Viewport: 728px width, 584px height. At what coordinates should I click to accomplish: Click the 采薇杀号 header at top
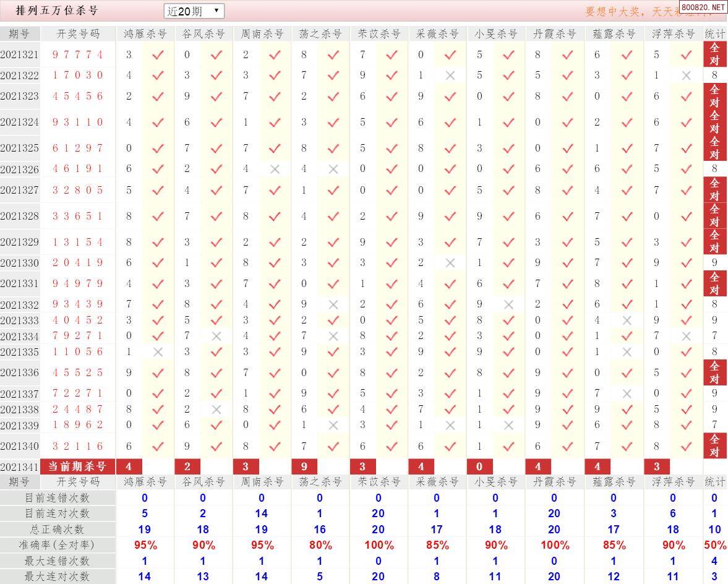(437, 34)
